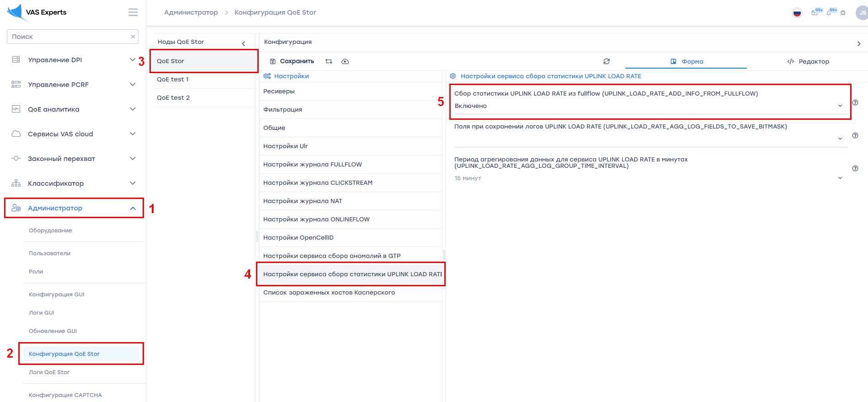This screenshot has height=402, width=868.
Task: Collapse the Ноды QoE Stor panel
Action: point(244,43)
